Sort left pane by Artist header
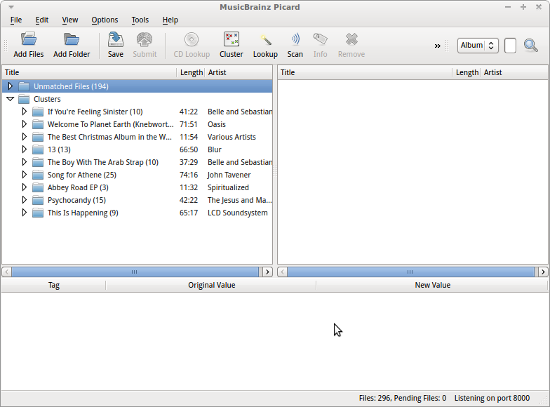Image resolution: width=550 pixels, height=407 pixels. tap(239, 72)
